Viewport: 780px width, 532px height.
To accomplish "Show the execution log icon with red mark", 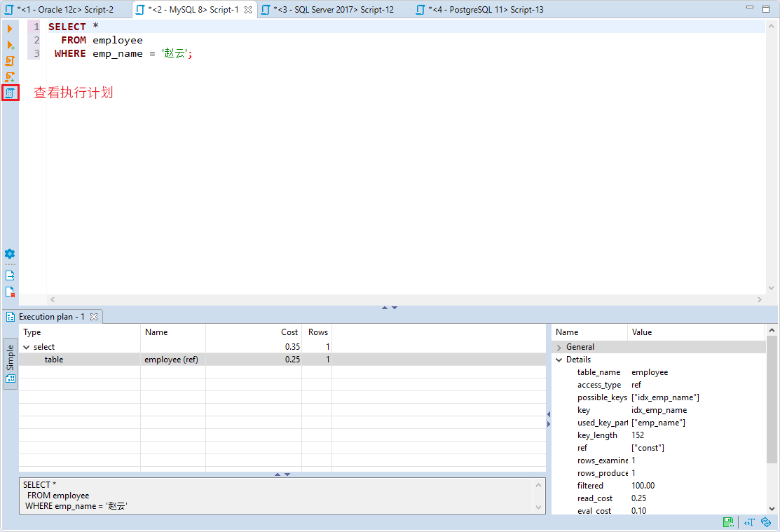I will 10,292.
